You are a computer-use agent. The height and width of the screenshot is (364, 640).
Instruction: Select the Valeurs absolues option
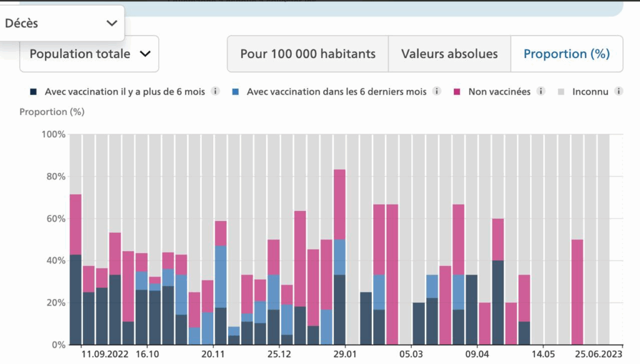449,54
